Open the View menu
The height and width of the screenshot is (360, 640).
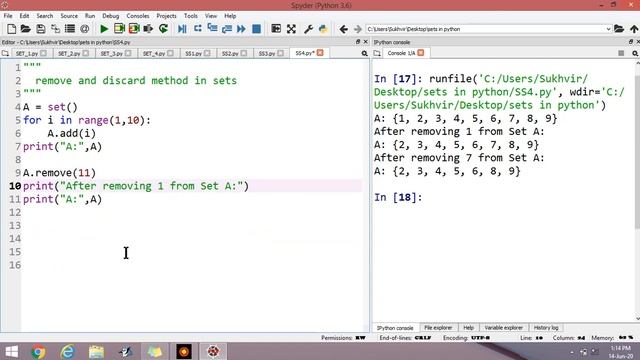[x=211, y=16]
